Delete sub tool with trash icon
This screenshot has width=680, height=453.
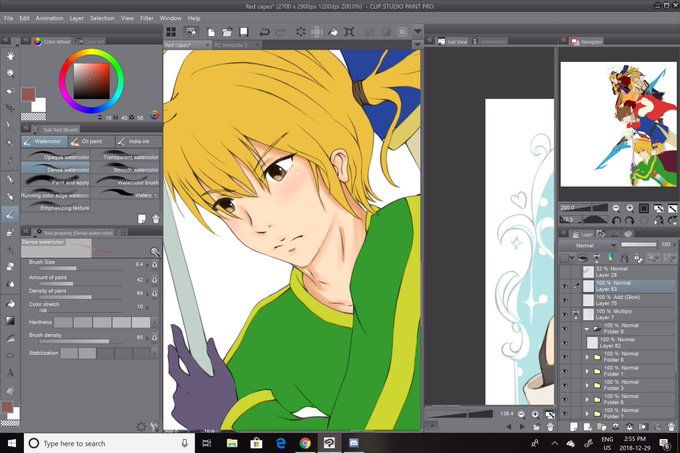click(x=156, y=219)
